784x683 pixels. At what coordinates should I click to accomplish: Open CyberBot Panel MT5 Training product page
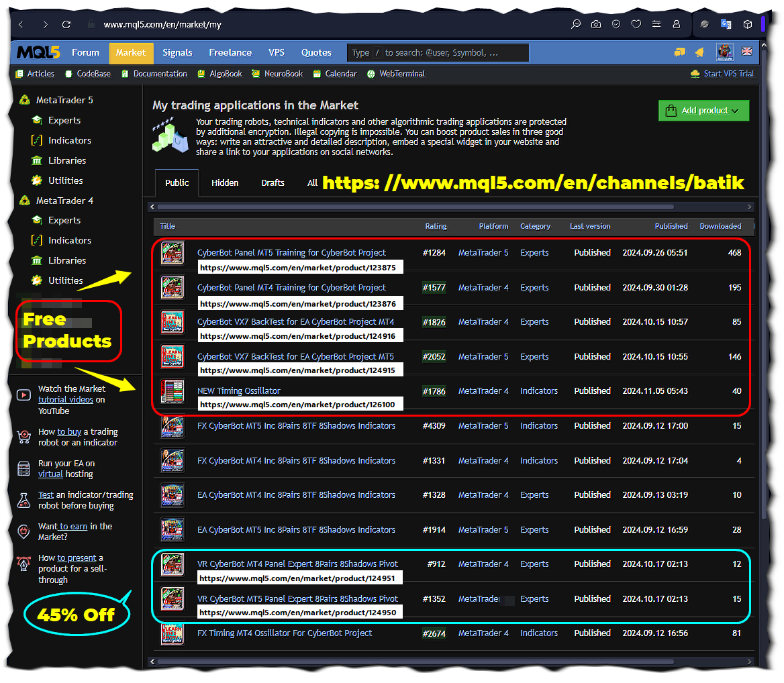(x=291, y=252)
